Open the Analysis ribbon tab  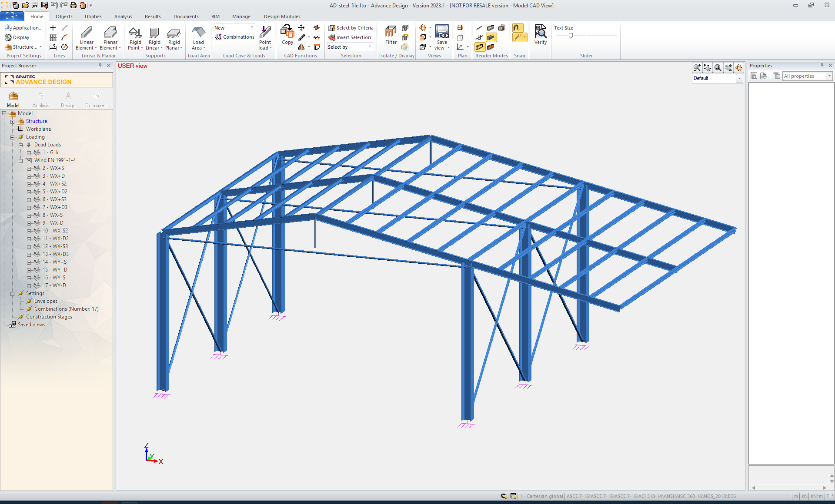[123, 17]
